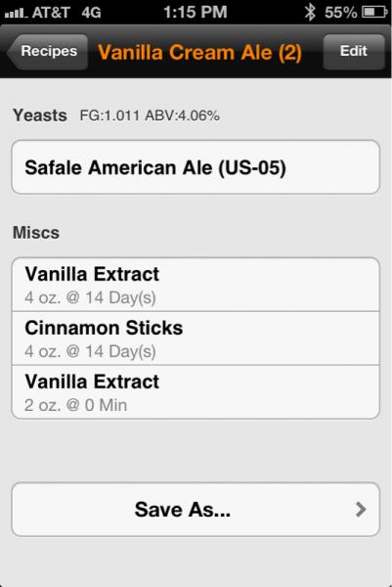Select Cinnamon Sticks misc entry
The image size is (392, 587).
196,339
